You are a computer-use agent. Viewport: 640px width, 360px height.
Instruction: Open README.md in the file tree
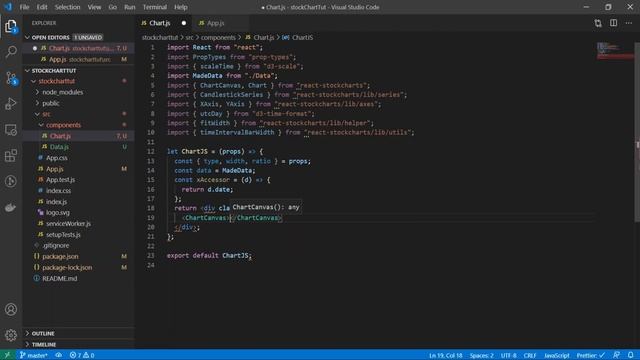click(60, 278)
